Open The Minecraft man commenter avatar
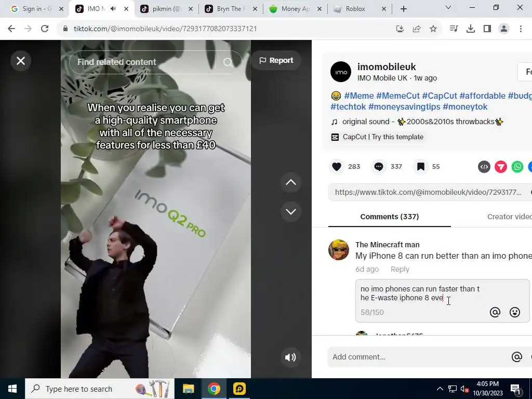 coord(339,250)
